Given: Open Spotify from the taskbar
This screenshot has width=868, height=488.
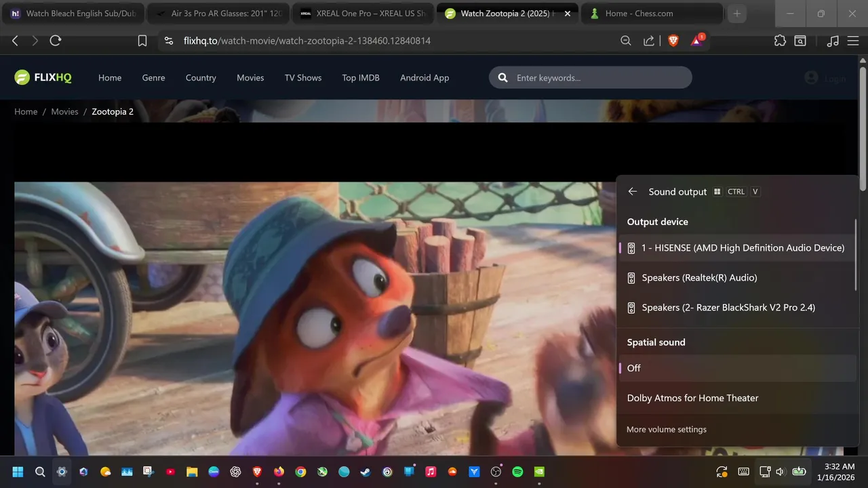Looking at the screenshot, I should (517, 472).
